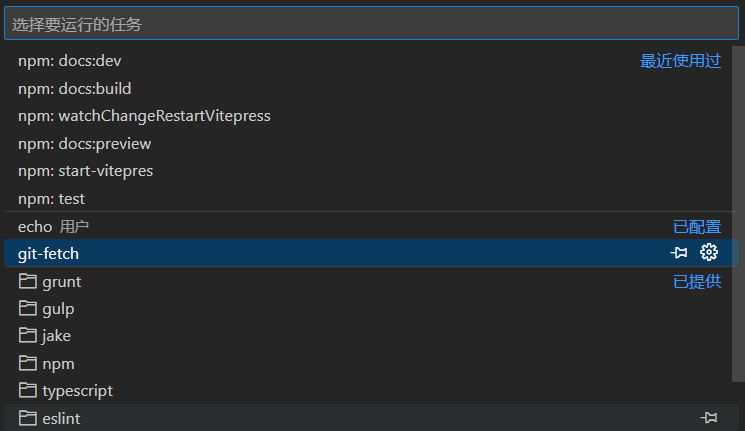Select the npm: test task

click(x=51, y=199)
